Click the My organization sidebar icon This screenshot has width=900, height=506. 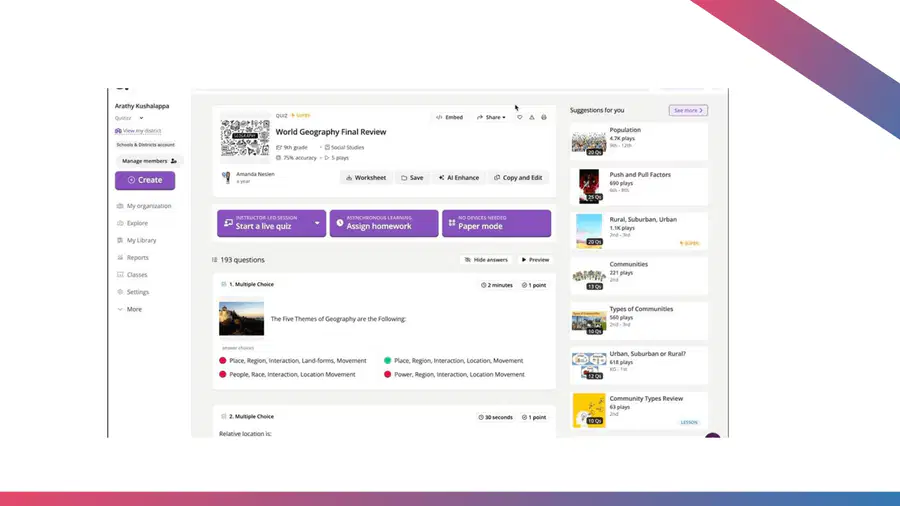120,206
